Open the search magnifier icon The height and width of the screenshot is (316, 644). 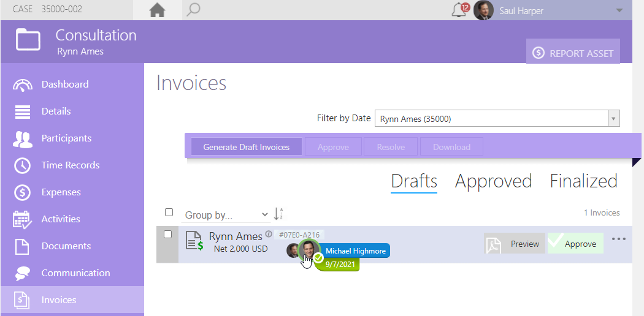pos(193,10)
